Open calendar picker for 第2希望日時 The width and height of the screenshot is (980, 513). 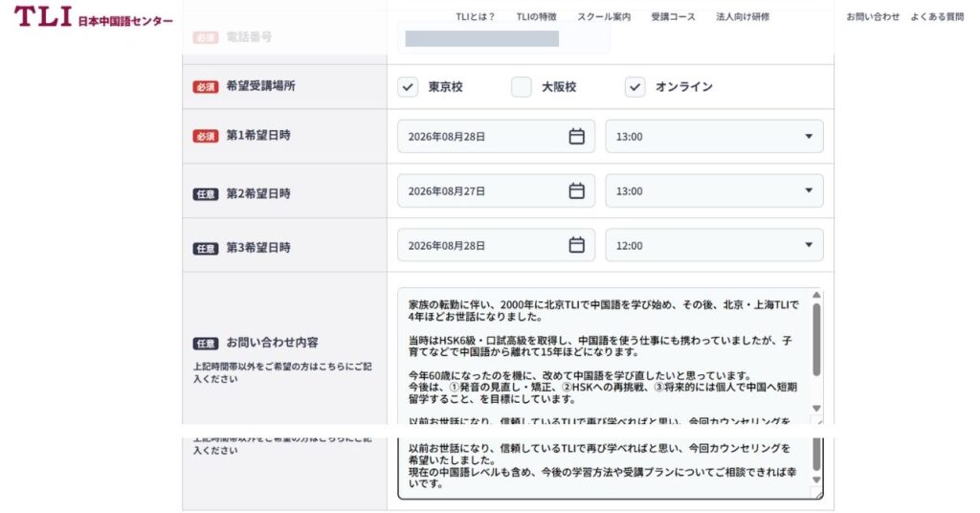click(576, 190)
